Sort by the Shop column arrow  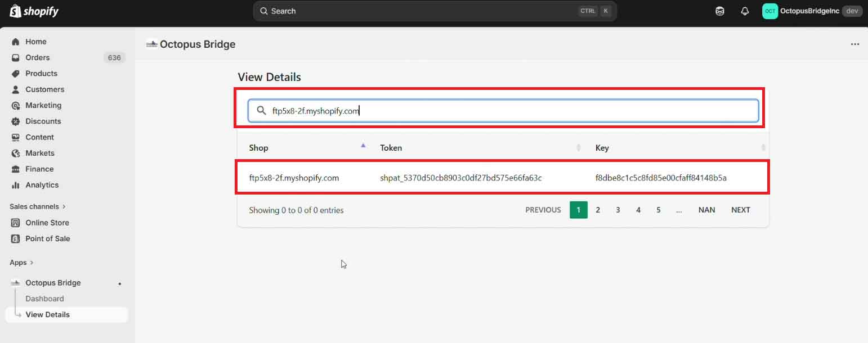tap(363, 146)
